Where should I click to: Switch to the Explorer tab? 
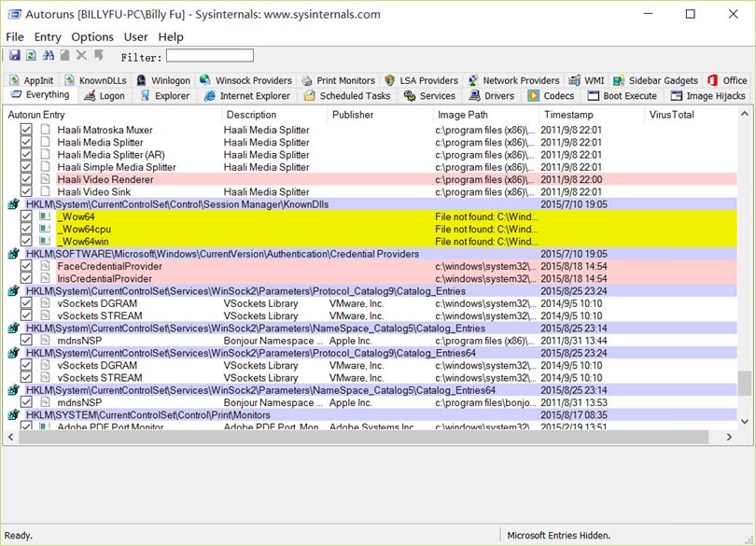point(165,95)
